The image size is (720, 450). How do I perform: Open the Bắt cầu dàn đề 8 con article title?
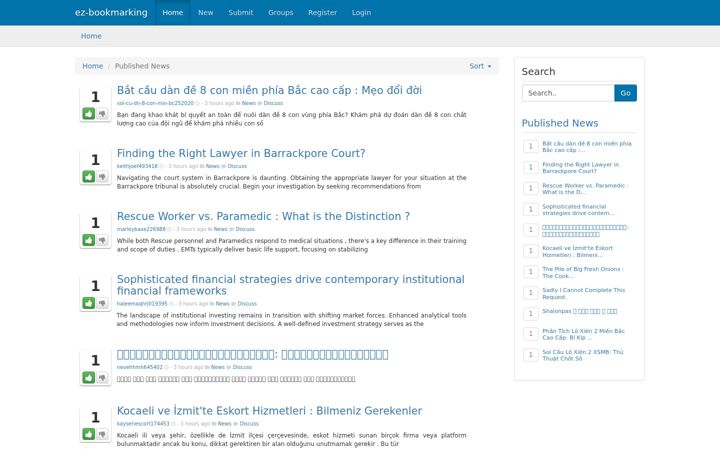pos(269,90)
